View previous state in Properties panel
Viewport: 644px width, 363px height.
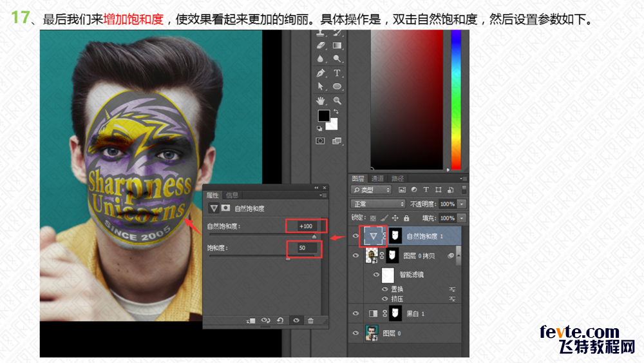[x=266, y=320]
